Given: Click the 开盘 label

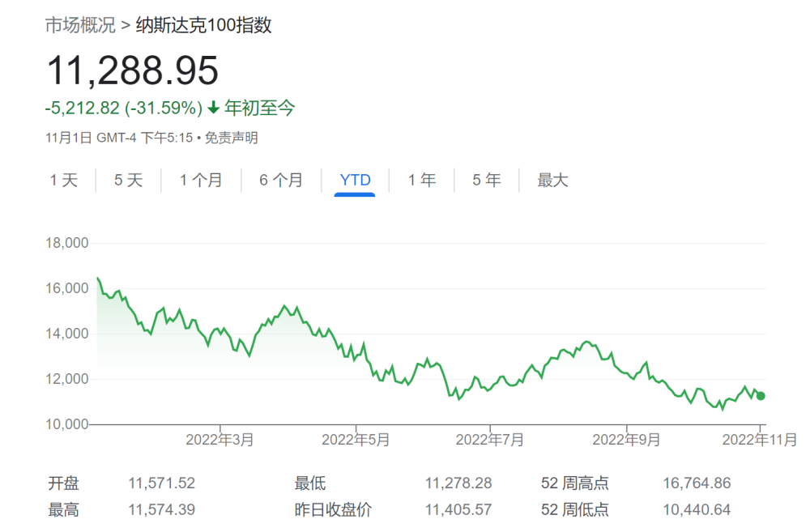Looking at the screenshot, I should (63, 483).
